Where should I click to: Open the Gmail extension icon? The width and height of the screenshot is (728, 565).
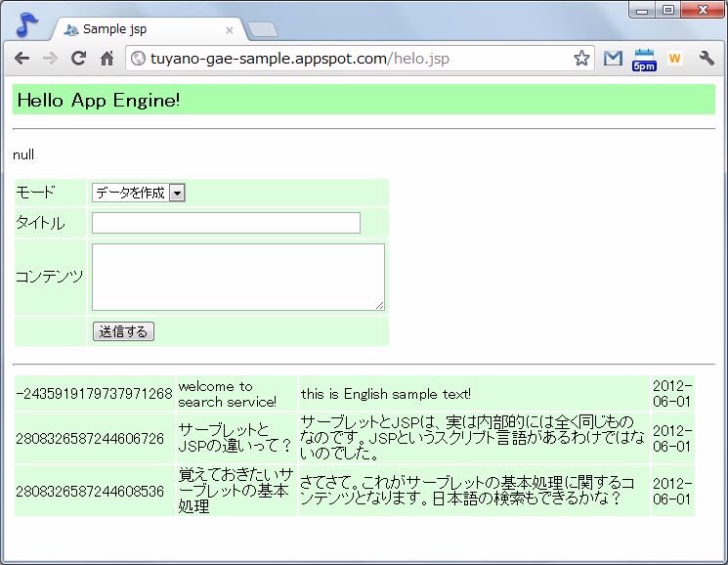pyautogui.click(x=613, y=59)
